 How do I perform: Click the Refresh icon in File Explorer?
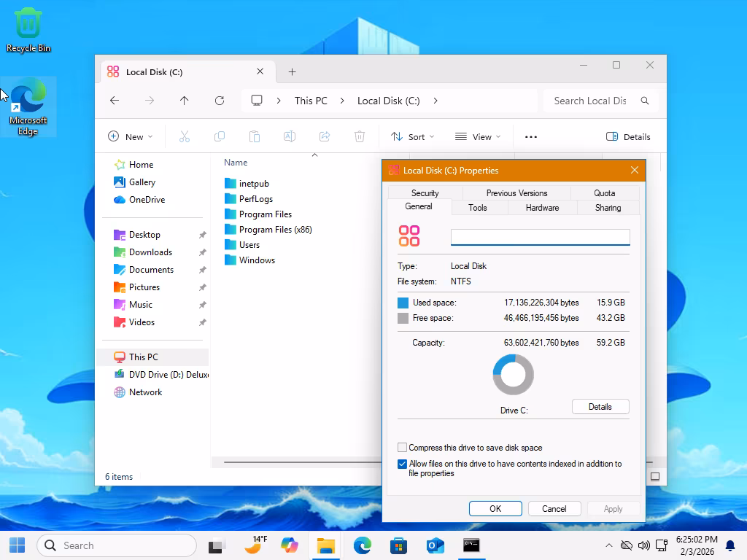pyautogui.click(x=220, y=101)
